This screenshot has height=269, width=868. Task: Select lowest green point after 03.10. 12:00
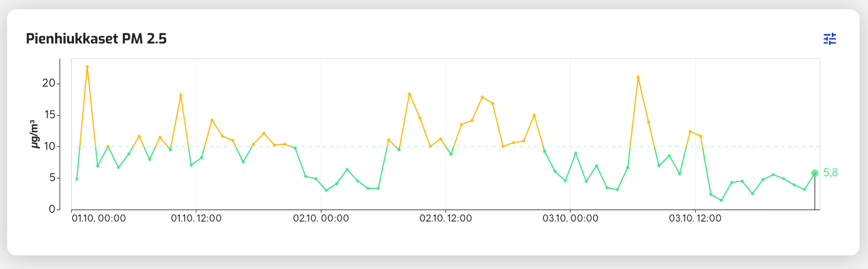coord(721,200)
